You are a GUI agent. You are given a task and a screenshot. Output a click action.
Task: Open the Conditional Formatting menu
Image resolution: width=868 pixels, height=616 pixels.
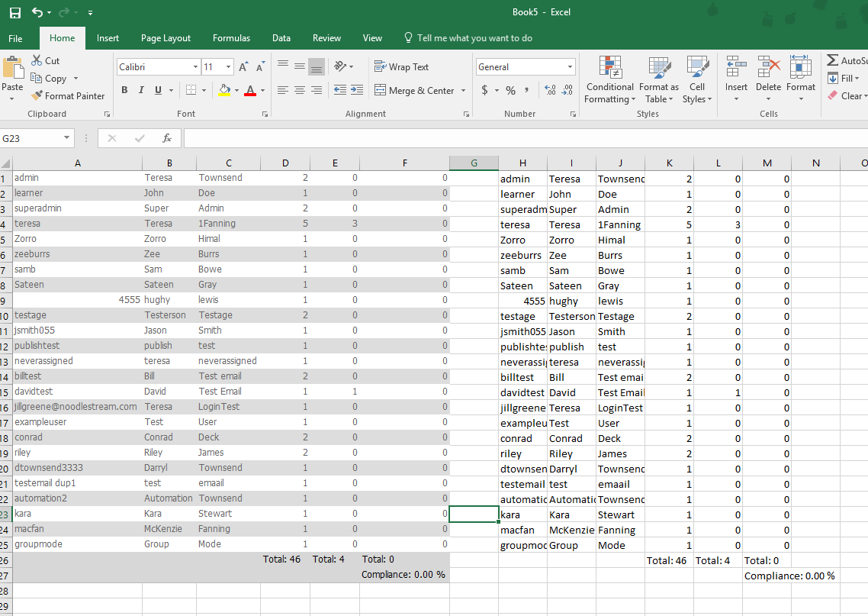click(609, 80)
